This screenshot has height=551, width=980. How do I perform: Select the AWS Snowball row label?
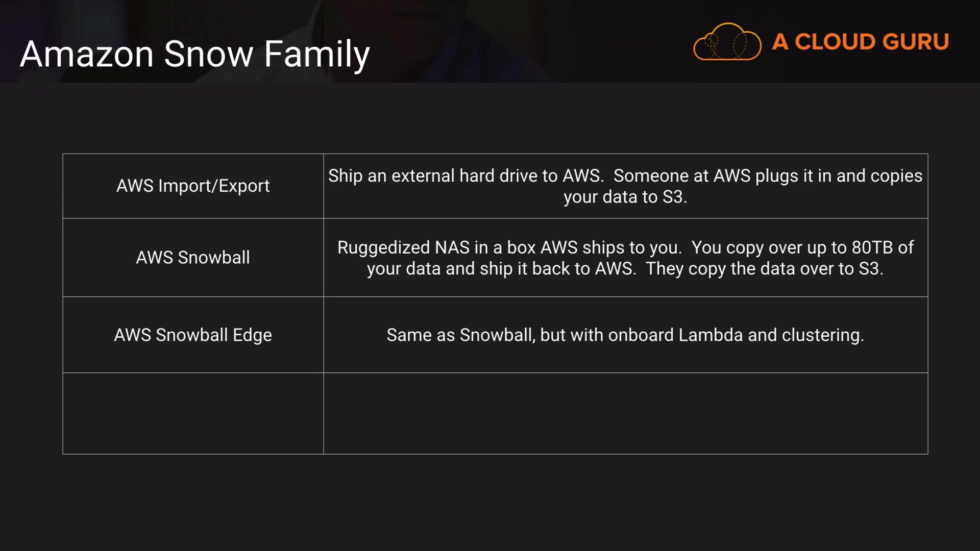click(193, 258)
